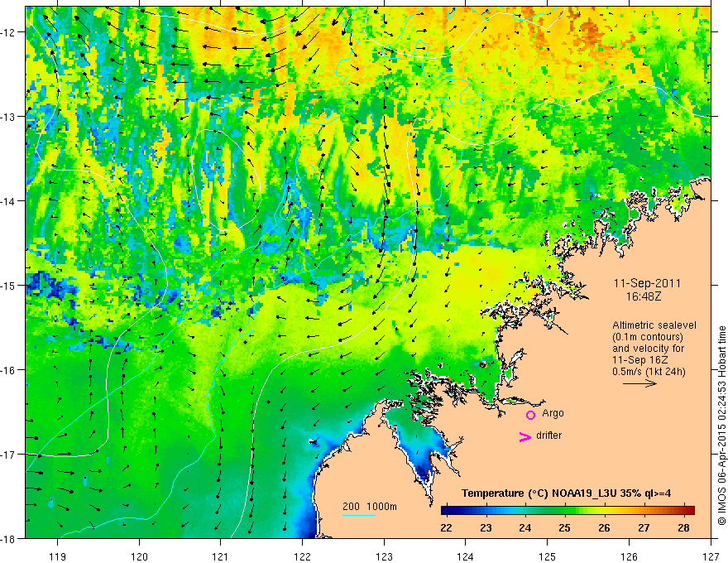Click the Temperature NOAA19_L3U title text
728x563 pixels.
click(566, 493)
